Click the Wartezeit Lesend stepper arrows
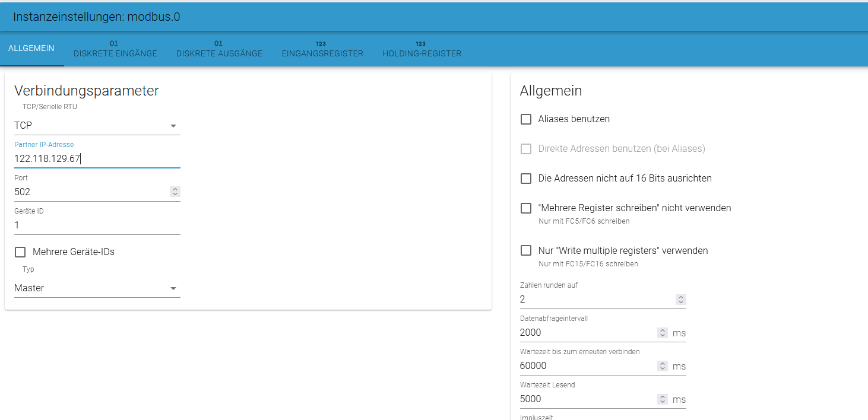This screenshot has height=420, width=868. coord(663,399)
